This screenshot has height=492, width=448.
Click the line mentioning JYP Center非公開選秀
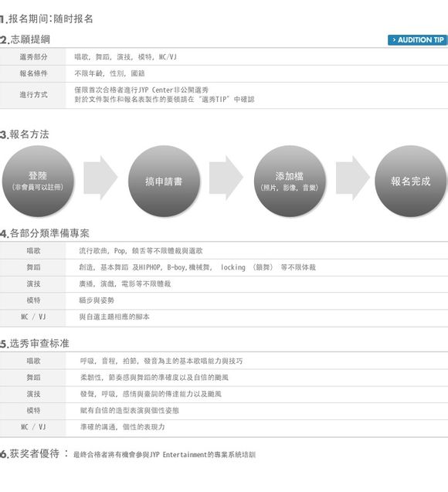pos(141,90)
